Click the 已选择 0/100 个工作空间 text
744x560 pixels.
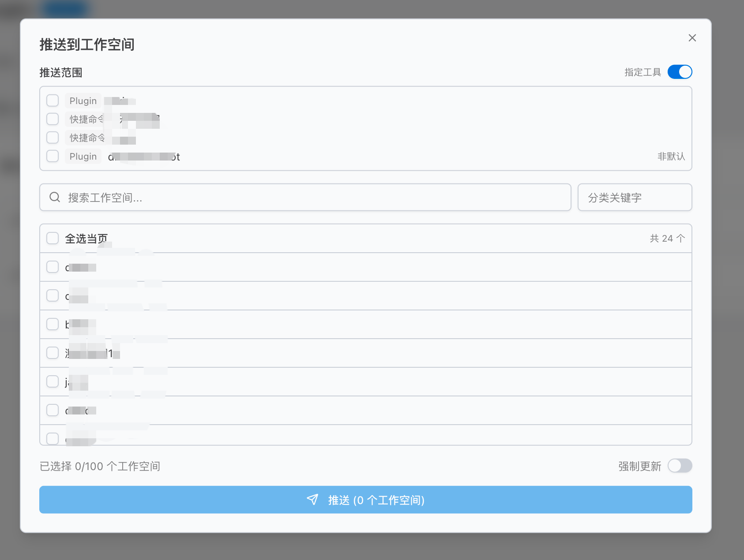[100, 466]
